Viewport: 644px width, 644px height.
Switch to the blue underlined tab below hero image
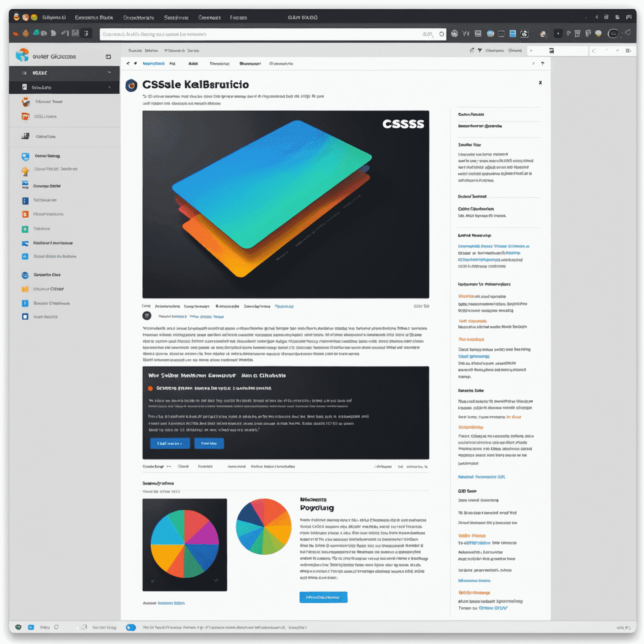pyautogui.click(x=284, y=306)
